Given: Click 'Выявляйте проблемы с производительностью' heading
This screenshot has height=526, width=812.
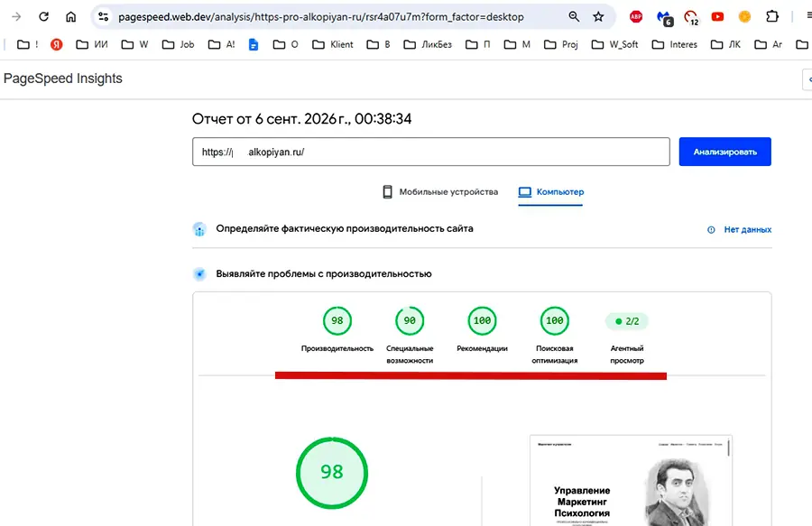Looking at the screenshot, I should pos(324,274).
